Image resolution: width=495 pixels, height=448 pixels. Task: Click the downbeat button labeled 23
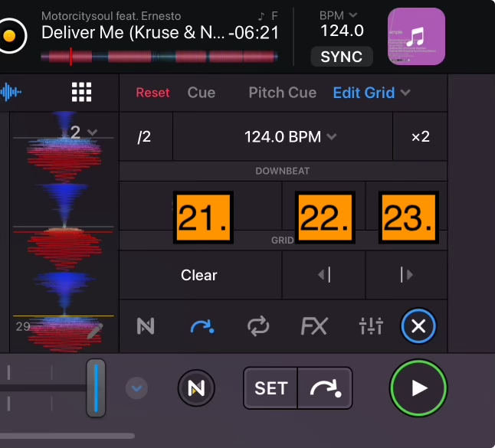click(x=408, y=217)
